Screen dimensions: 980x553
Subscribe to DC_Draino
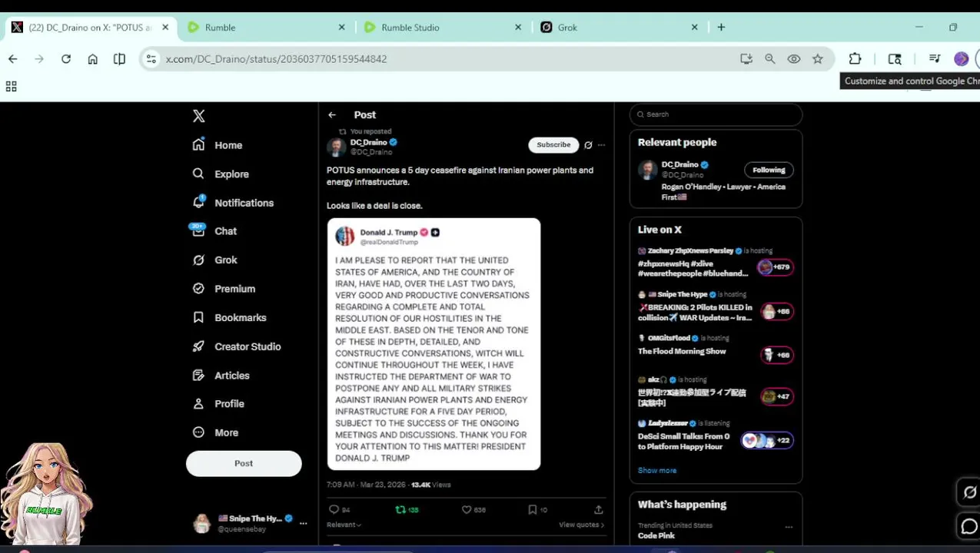(553, 144)
